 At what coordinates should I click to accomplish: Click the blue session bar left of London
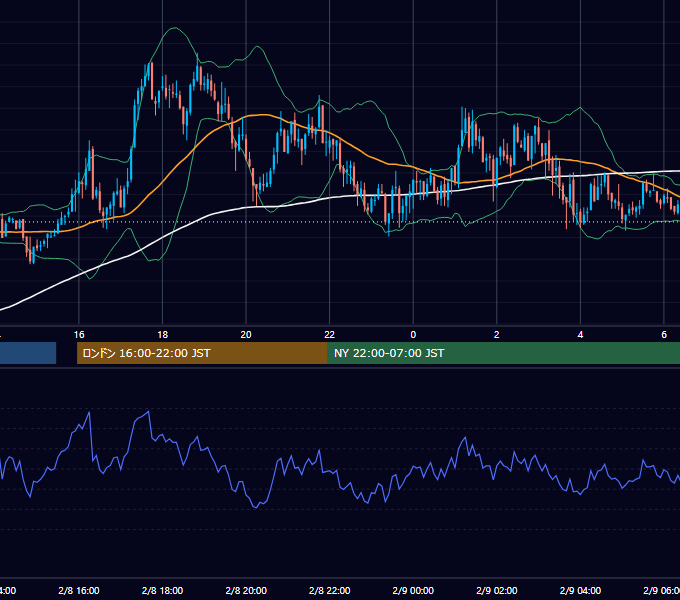tap(28, 353)
